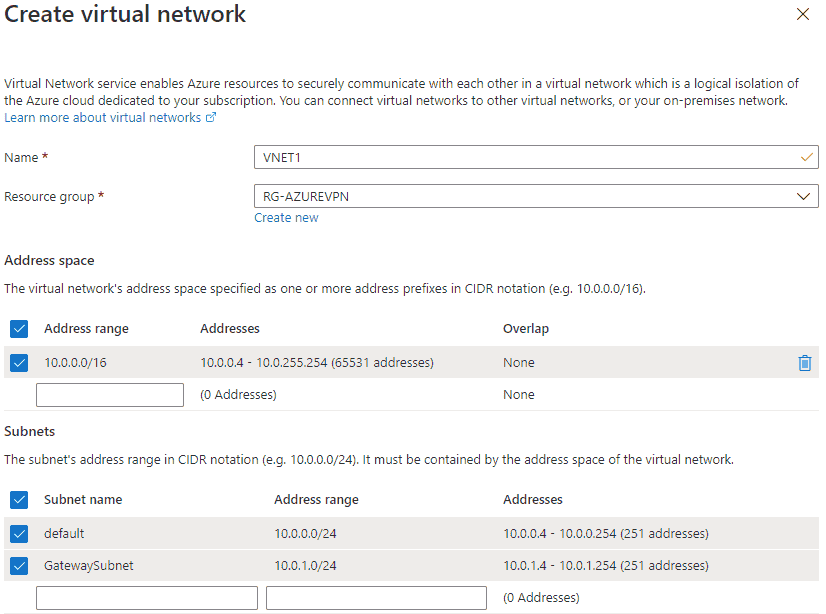
Task: Focus the Name field containing VNET1
Action: point(536,157)
